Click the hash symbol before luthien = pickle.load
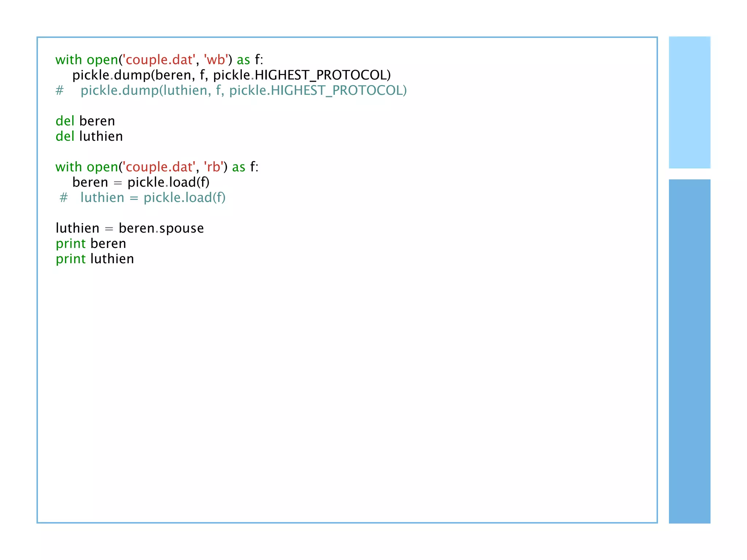The image size is (747, 560). pyautogui.click(x=63, y=198)
